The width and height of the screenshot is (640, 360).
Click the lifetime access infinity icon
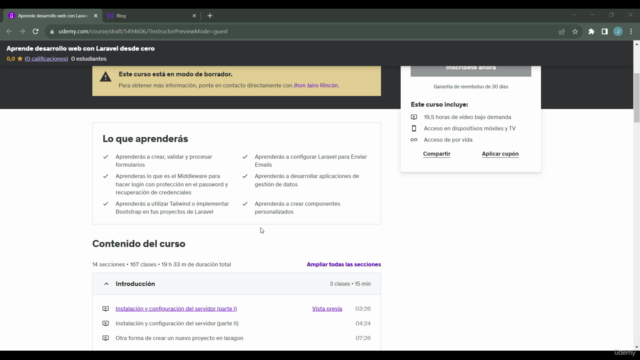pos(414,140)
